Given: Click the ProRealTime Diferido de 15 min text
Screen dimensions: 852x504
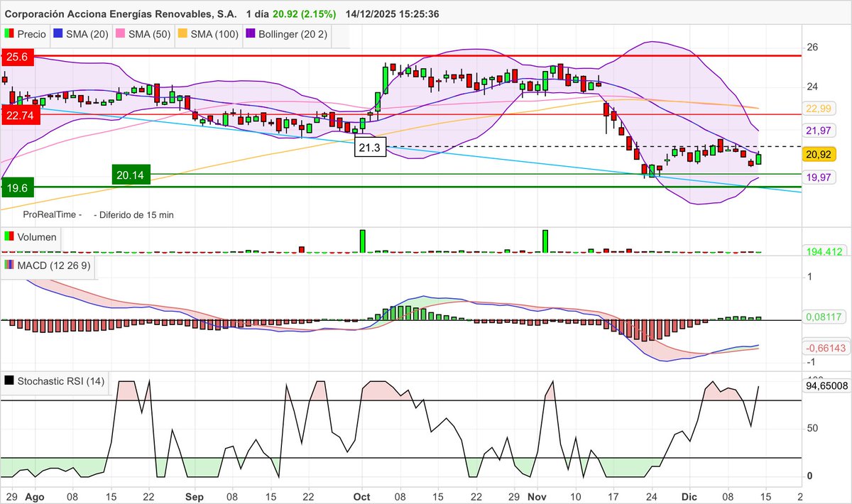Looking at the screenshot, I should 98,214.
